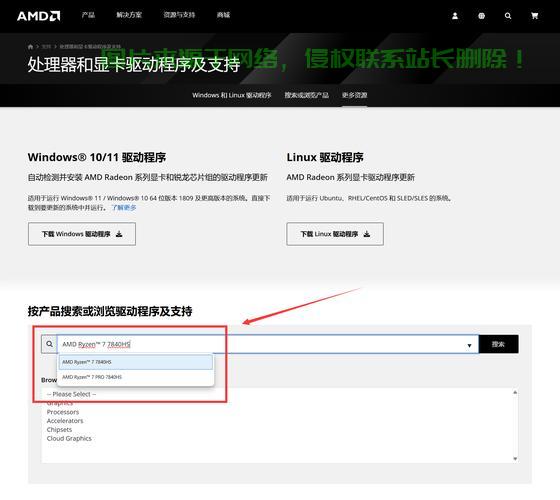
Task: Switch to 更多资源 tab
Action: coord(354,95)
